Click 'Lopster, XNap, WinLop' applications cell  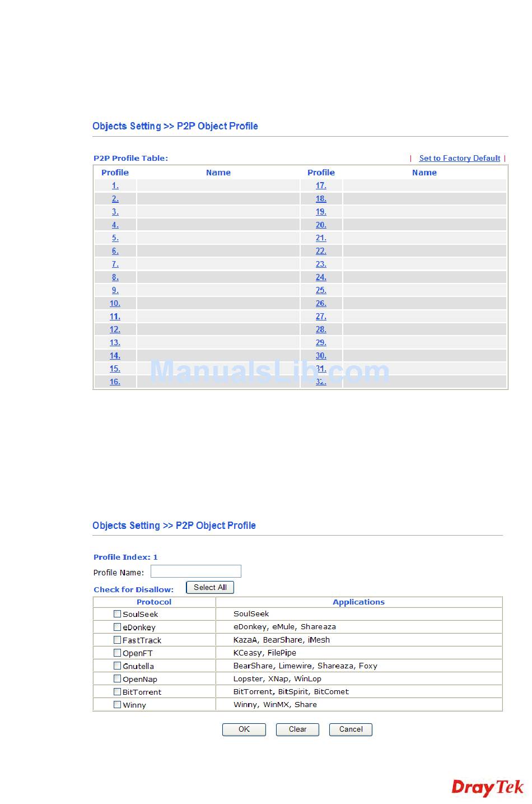coord(359,678)
